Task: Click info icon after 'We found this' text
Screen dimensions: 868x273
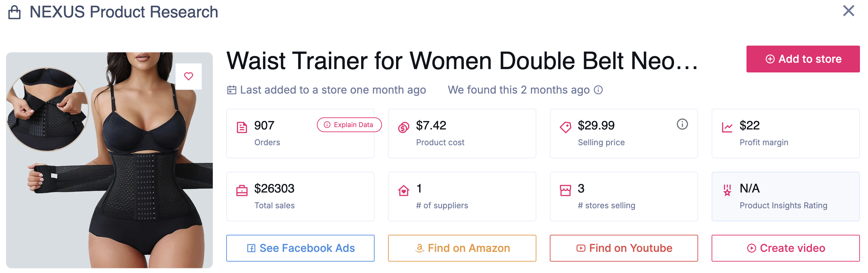Action: click(598, 90)
